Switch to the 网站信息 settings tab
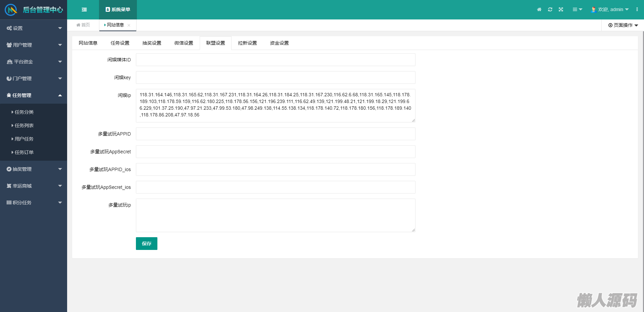This screenshot has height=312, width=644. 88,43
